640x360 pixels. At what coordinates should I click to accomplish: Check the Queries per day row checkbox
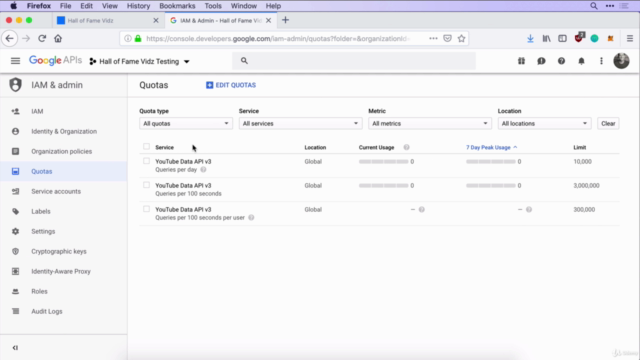[x=146, y=161]
